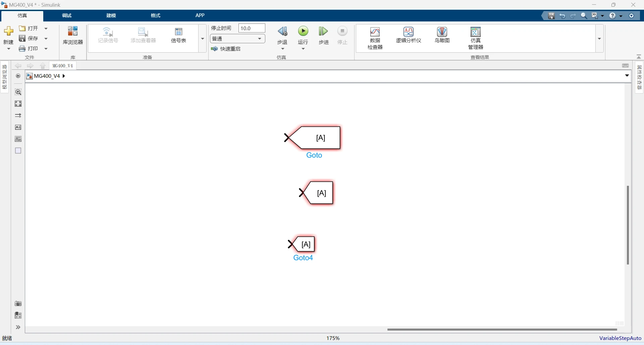Click the Stop (停止) simulation button
This screenshot has width=644, height=345.
pos(342,35)
